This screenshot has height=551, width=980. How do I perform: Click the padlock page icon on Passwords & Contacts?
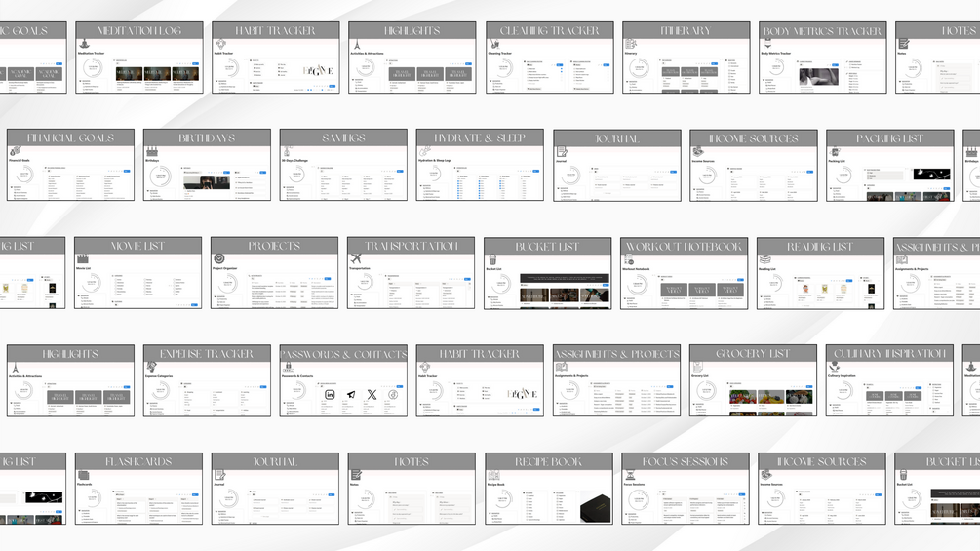point(288,367)
